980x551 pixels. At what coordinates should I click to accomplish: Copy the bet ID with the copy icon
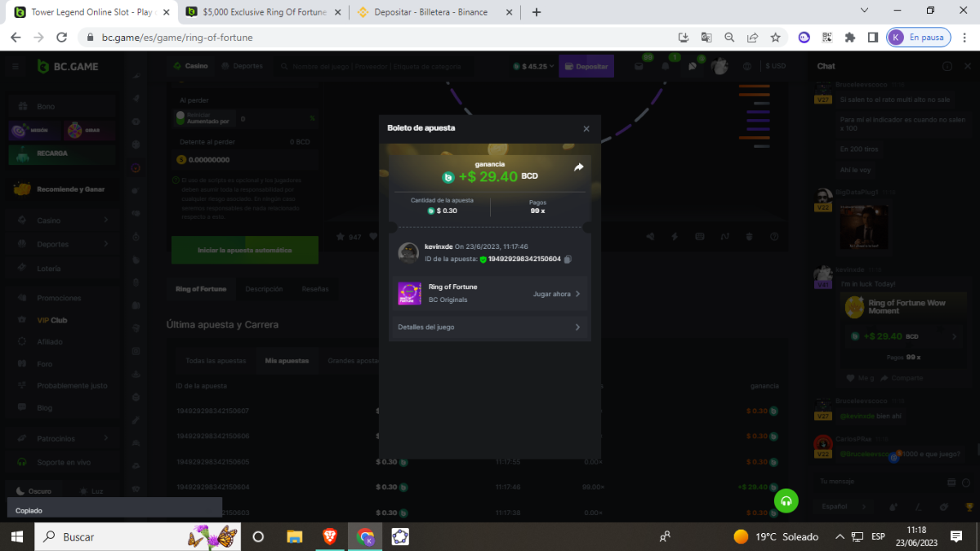(x=568, y=260)
